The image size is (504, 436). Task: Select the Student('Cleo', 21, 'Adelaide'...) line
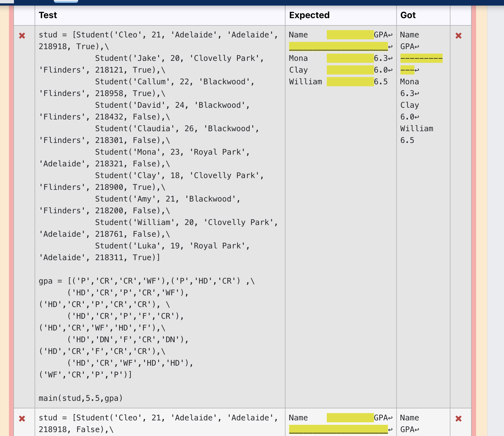click(x=158, y=35)
